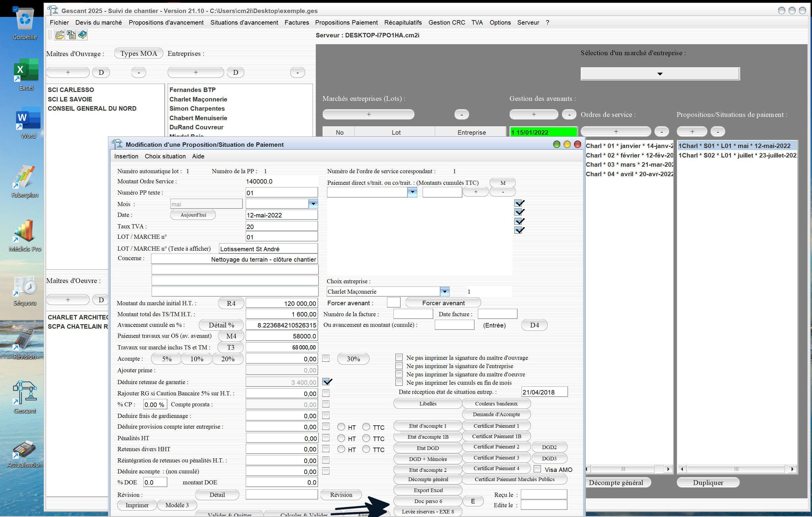Click the Gescant crane icon in the main title bar
The width and height of the screenshot is (812, 517).
(x=53, y=10)
